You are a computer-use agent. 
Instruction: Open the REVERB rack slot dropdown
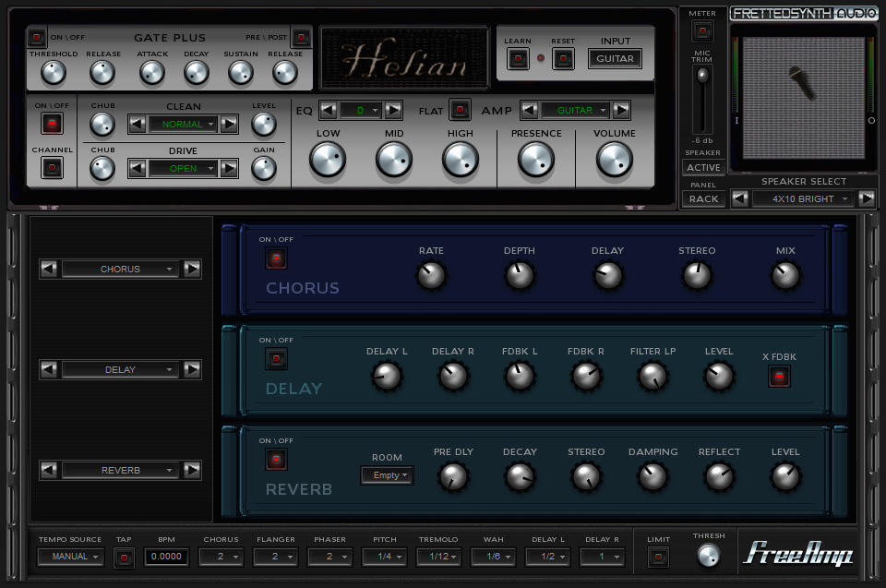120,471
